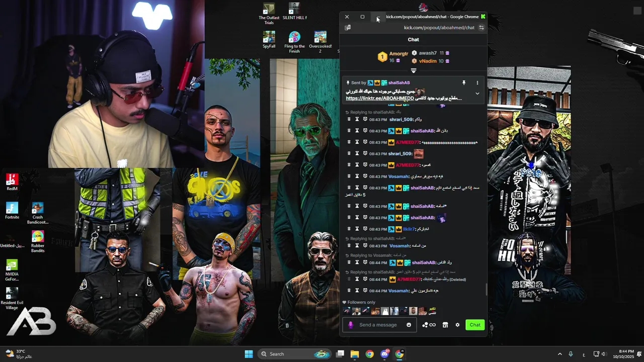Expand the gift leaderboard handle

414,71
